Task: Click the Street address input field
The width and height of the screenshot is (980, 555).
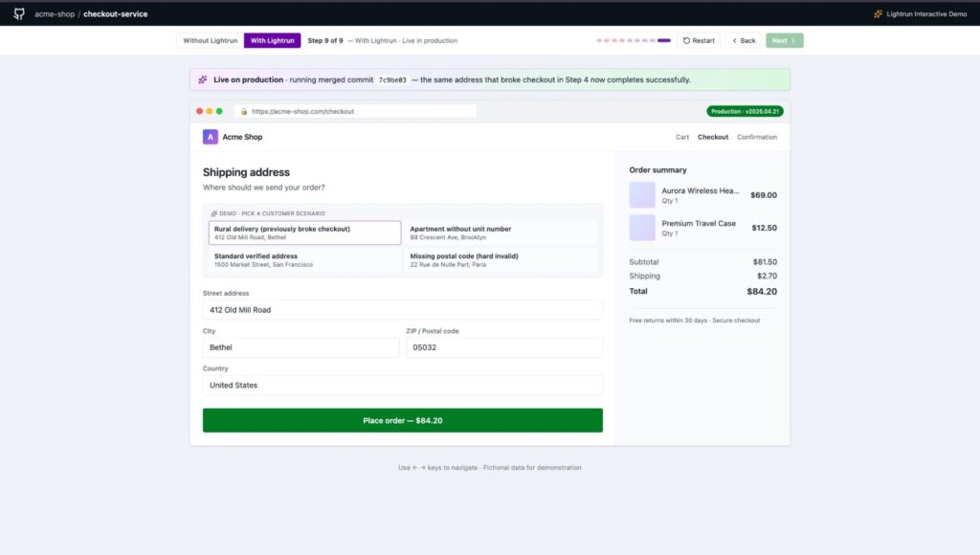Action: [403, 310]
